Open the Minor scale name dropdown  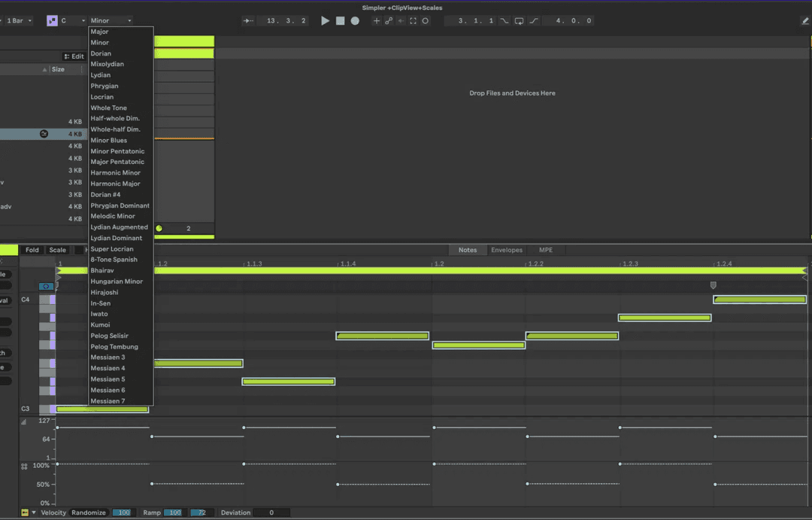111,21
